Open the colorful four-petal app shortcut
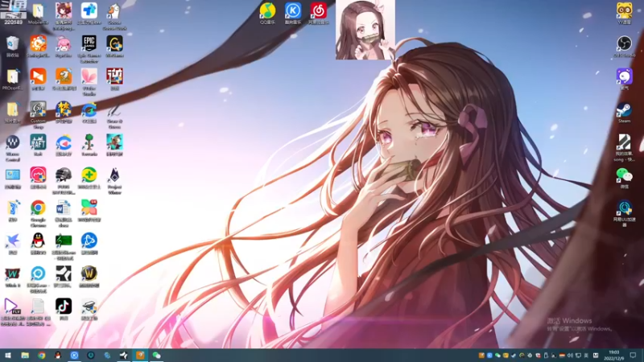Image resolution: width=644 pixels, height=362 pixels. tap(89, 208)
